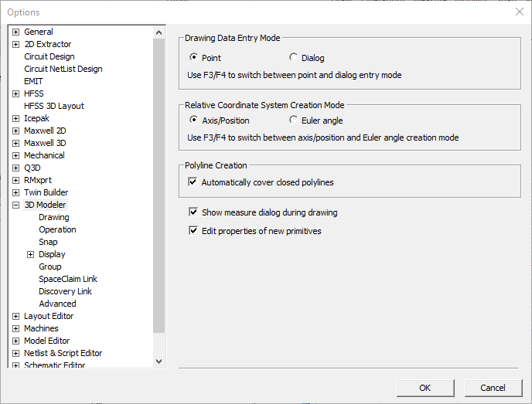Image resolution: width=532 pixels, height=404 pixels.
Task: Uncheck Show measure dialog during drawing
Action: click(193, 212)
